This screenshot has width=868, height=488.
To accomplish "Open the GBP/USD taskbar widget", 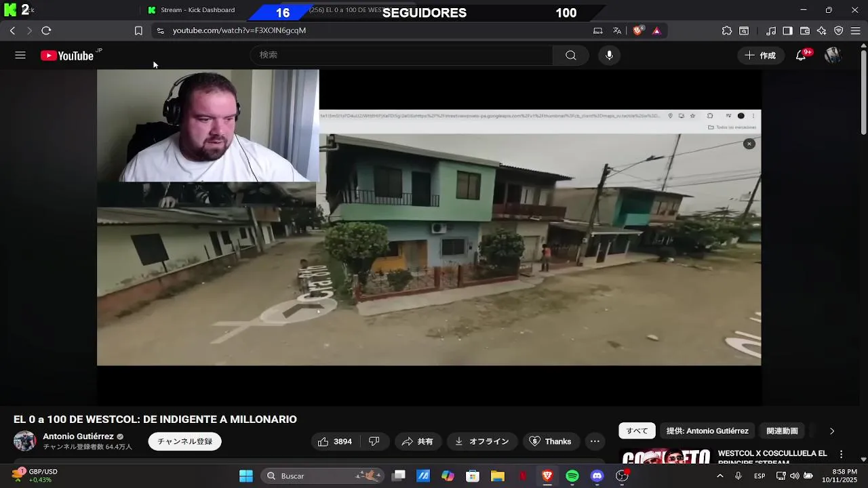I will click(35, 476).
